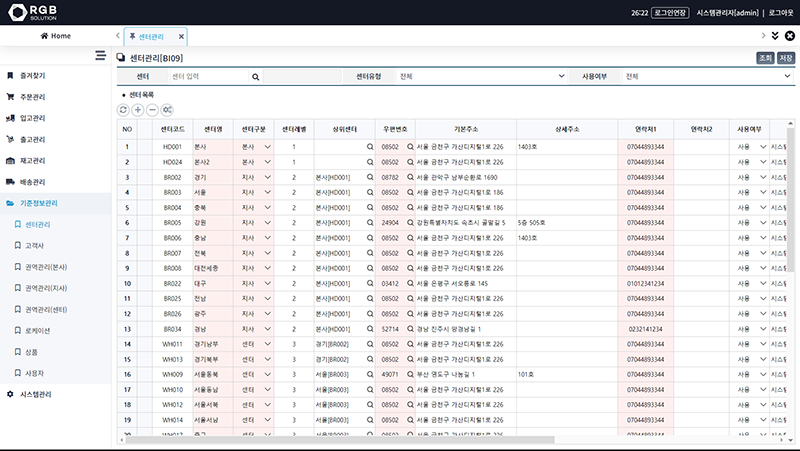Select 권역관리(지사) submenu item
This screenshot has width=800, height=451.
[46, 288]
